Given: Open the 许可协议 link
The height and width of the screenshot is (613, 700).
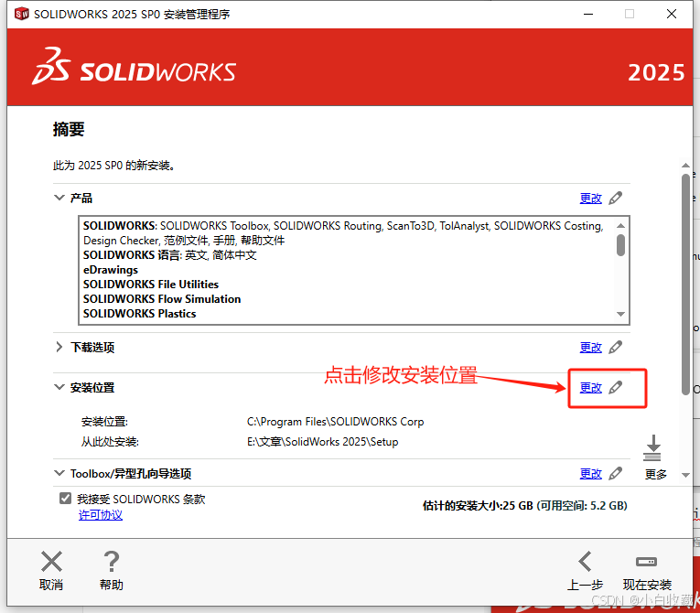Looking at the screenshot, I should point(101,515).
